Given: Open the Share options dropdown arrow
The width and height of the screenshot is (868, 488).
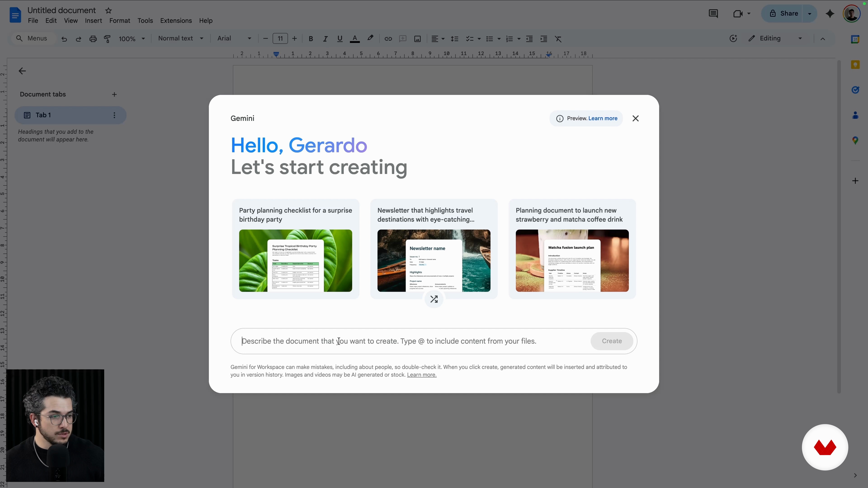Looking at the screenshot, I should tap(810, 14).
